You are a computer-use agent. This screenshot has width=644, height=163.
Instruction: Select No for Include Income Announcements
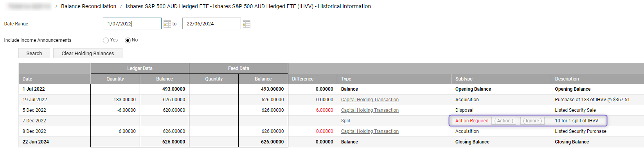(128, 40)
